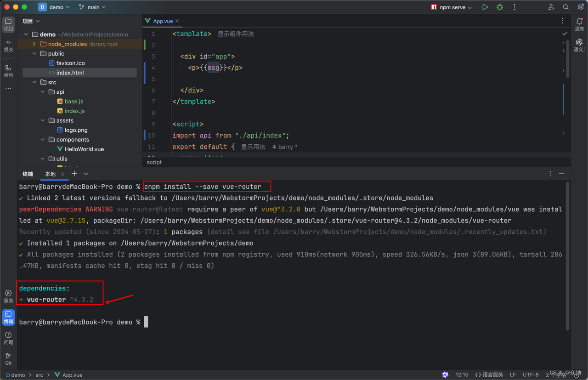Viewport: 588px width, 380px height.
Task: Open Search Everywhere magnifier icon
Action: [565, 7]
